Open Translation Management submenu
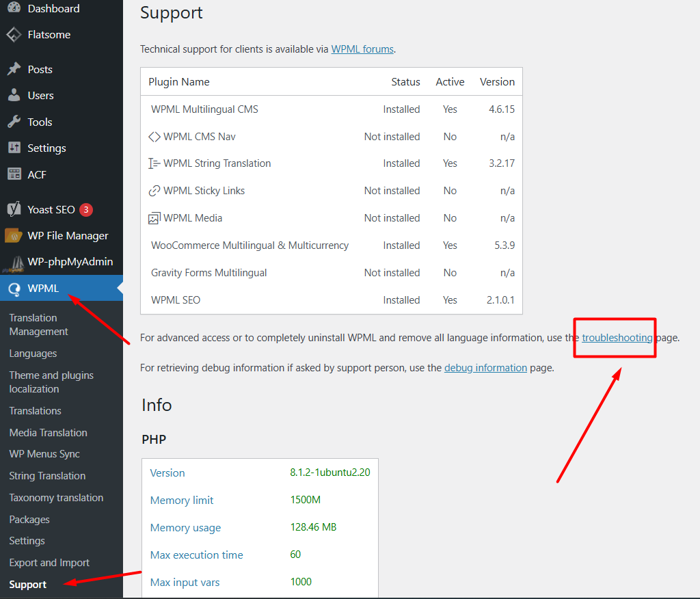 [x=39, y=324]
